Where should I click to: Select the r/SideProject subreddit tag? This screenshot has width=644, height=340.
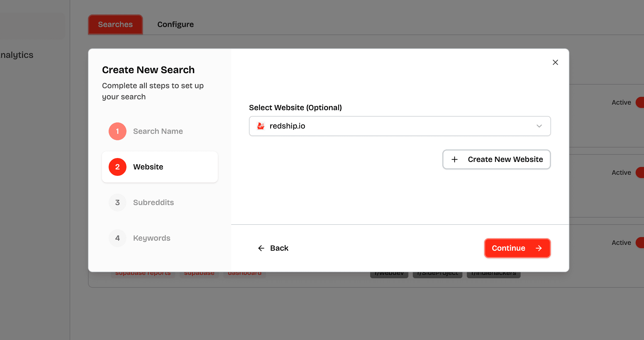tap(437, 273)
